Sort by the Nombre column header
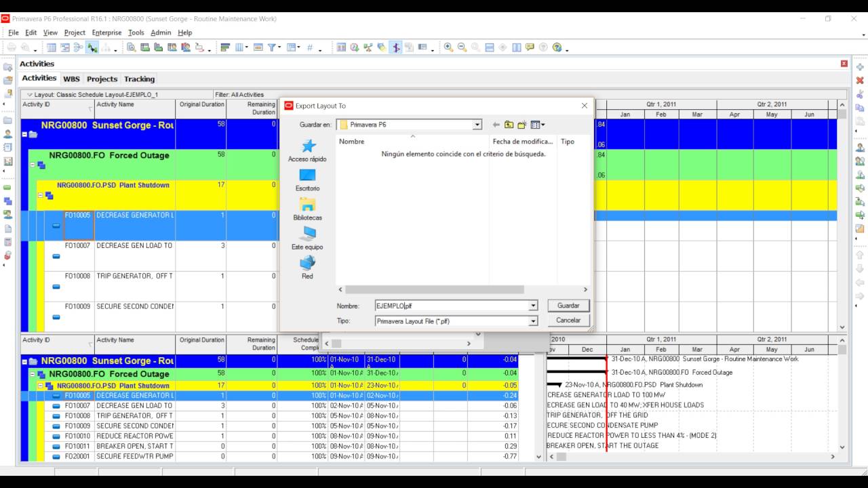 412,142
